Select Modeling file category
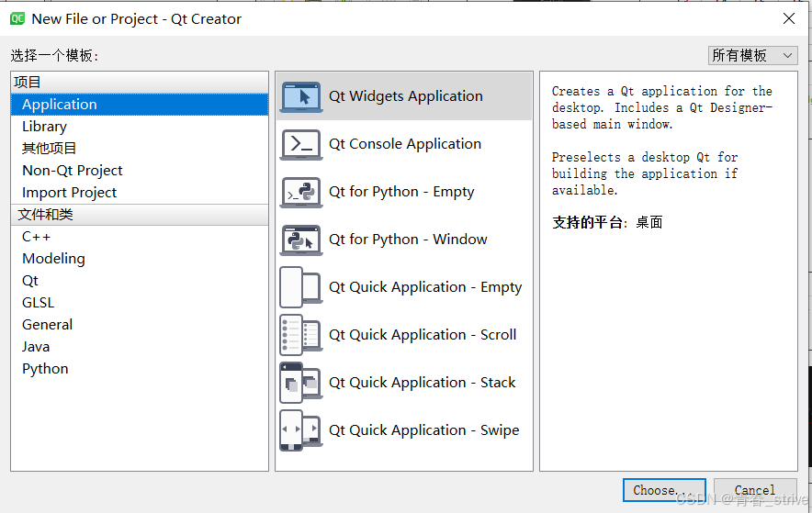 [140, 259]
